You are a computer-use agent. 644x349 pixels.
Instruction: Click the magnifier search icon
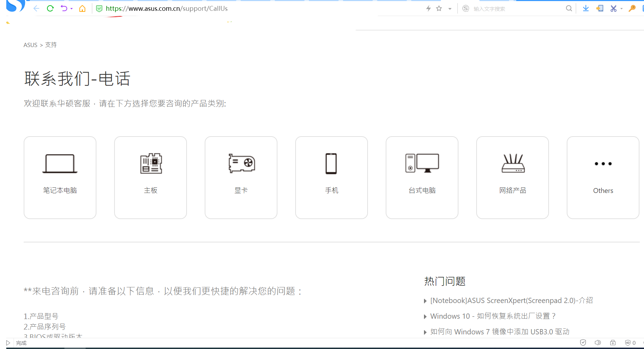click(x=569, y=8)
